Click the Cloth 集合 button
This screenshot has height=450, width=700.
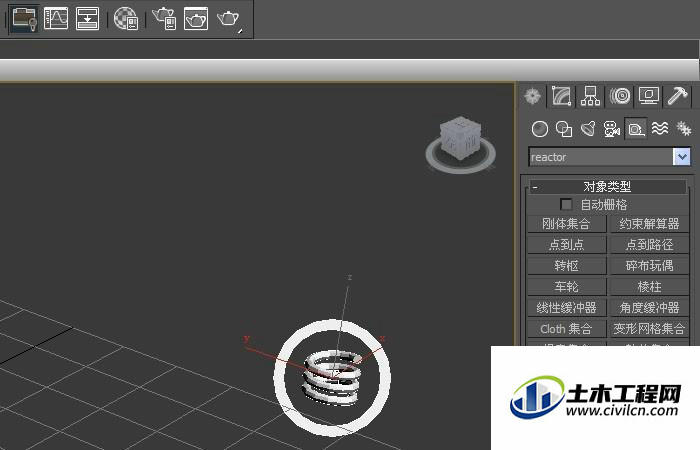567,329
